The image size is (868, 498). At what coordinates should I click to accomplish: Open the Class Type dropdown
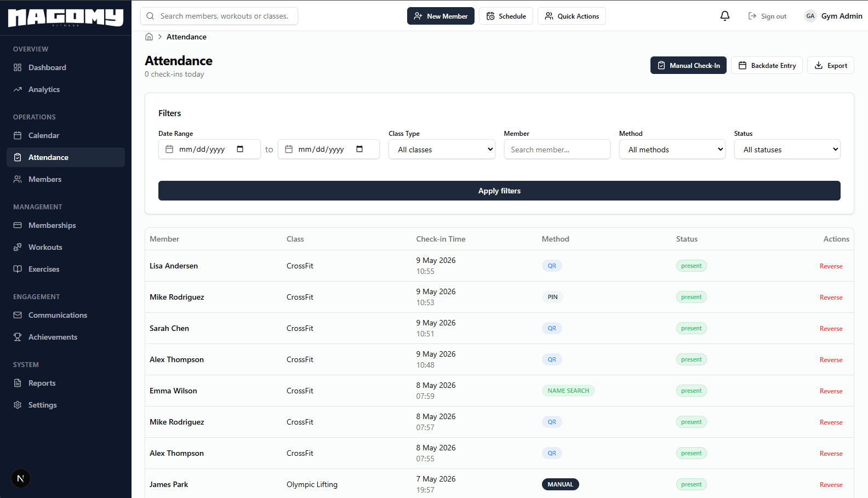point(442,149)
